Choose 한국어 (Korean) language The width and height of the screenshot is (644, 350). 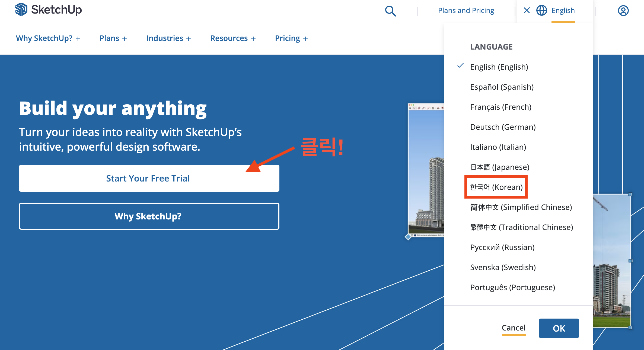tap(496, 187)
